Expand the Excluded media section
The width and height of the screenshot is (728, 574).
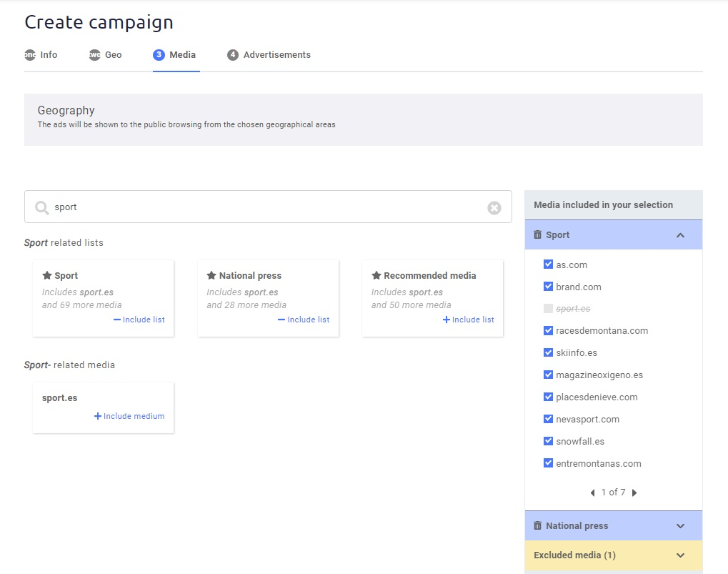click(x=680, y=555)
